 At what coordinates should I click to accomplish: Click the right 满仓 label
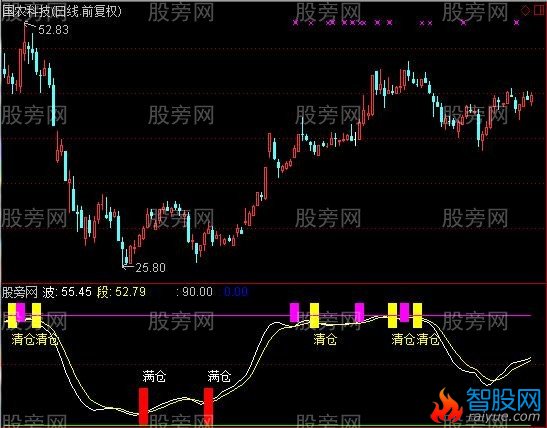(x=219, y=377)
